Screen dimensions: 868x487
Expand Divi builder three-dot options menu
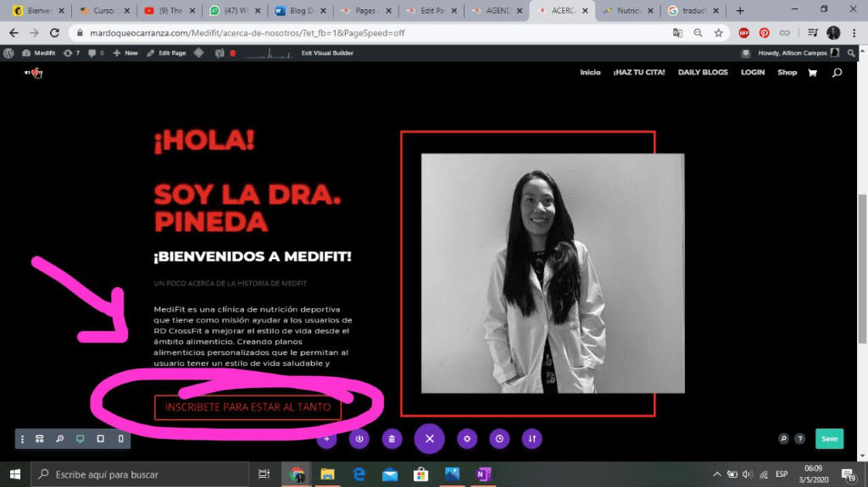pos(23,439)
